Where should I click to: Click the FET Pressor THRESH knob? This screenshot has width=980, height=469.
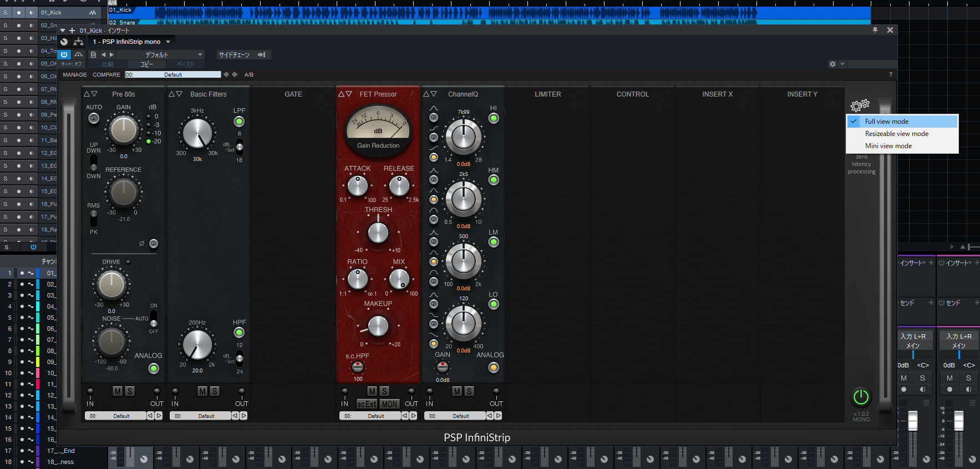coord(378,233)
